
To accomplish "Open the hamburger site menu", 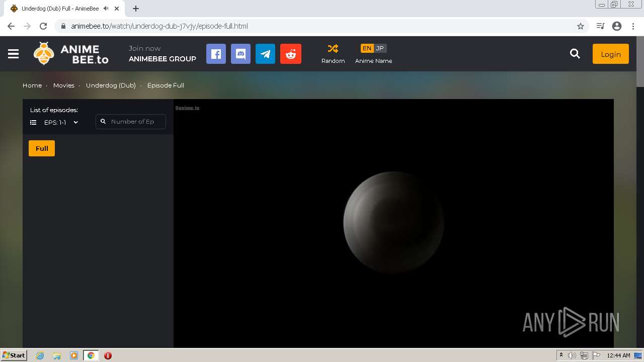I will [14, 54].
